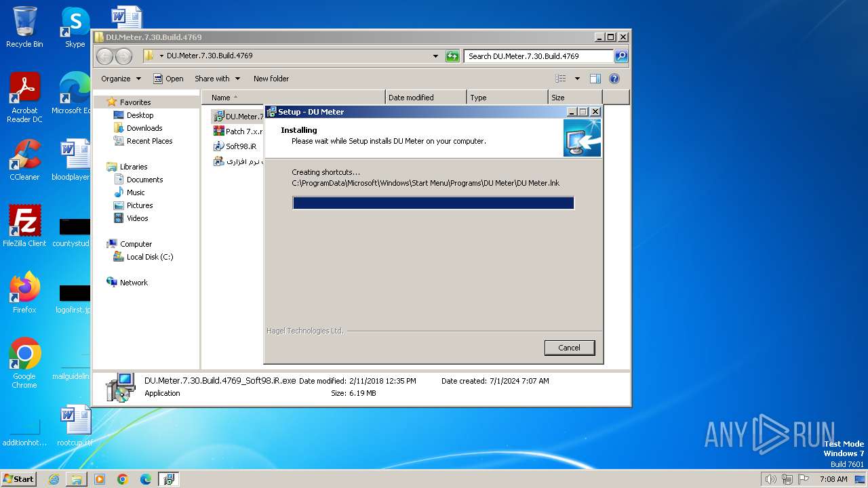868x488 pixels.
Task: Open Videos library
Action: (x=137, y=218)
